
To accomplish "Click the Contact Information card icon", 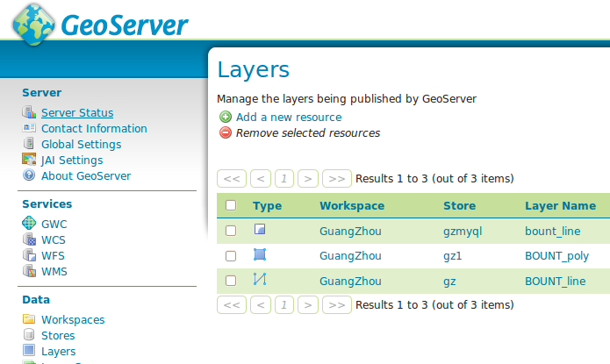I will point(29,128).
